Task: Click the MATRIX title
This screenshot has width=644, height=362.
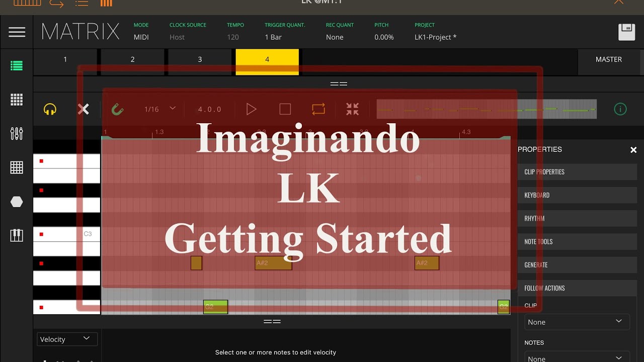Action: coord(80,32)
